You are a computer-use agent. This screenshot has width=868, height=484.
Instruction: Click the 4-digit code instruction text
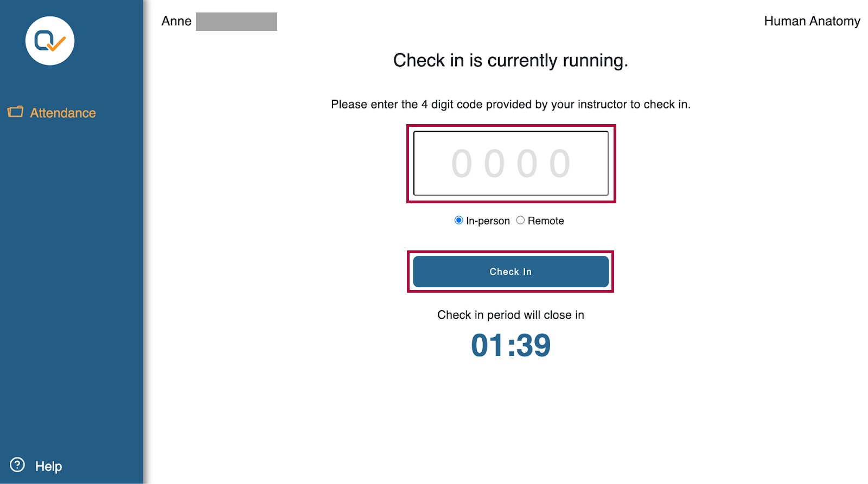tap(510, 104)
